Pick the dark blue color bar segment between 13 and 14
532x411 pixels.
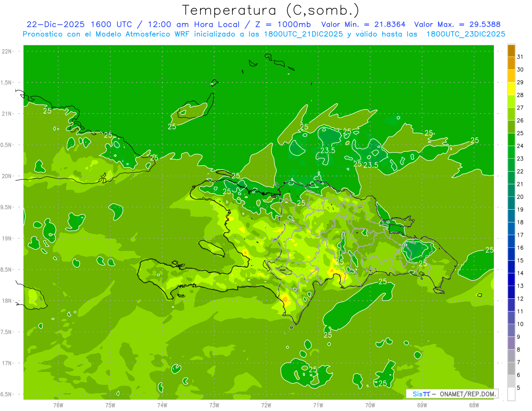point(511,279)
